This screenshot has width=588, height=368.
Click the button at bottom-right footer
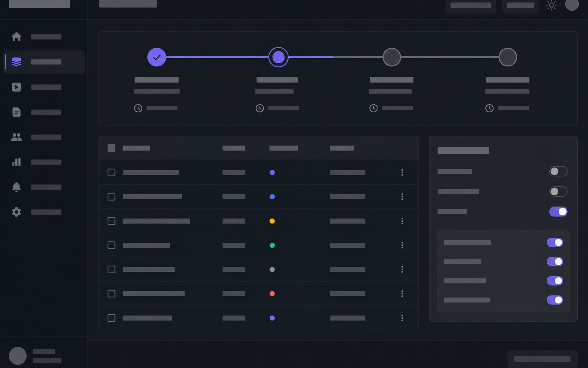542,359
